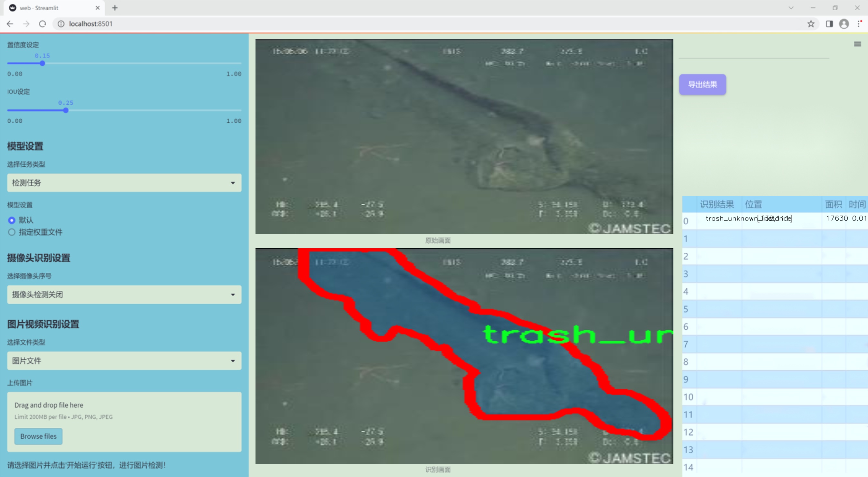The image size is (868, 477).
Task: Click the IOU slider handle at 0.25
Action: [66, 110]
